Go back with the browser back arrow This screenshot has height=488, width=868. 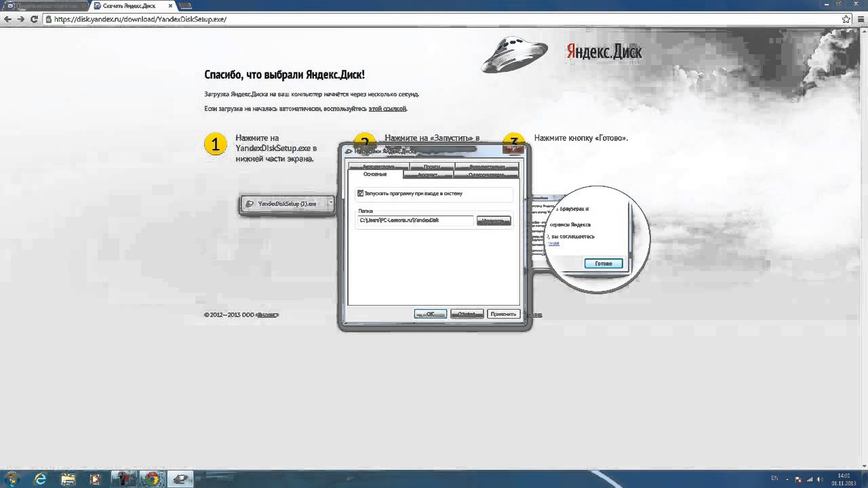[x=7, y=19]
